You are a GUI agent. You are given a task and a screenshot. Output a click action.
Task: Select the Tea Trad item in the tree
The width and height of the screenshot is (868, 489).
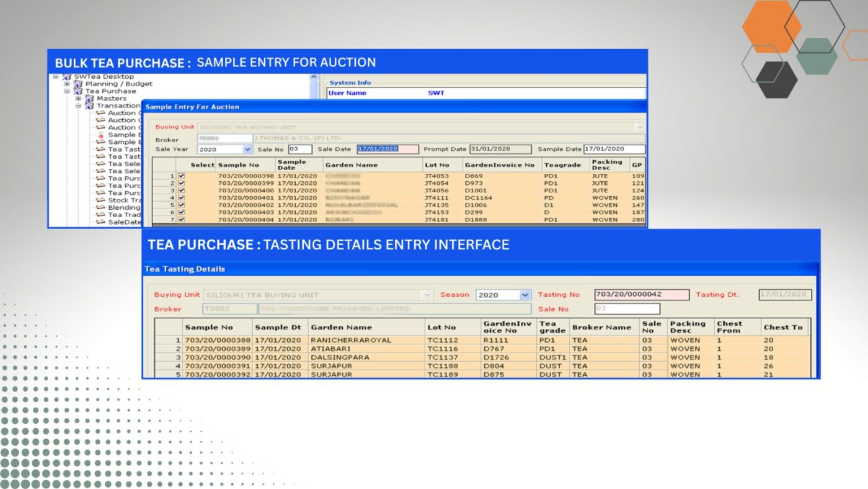pyautogui.click(x=124, y=215)
